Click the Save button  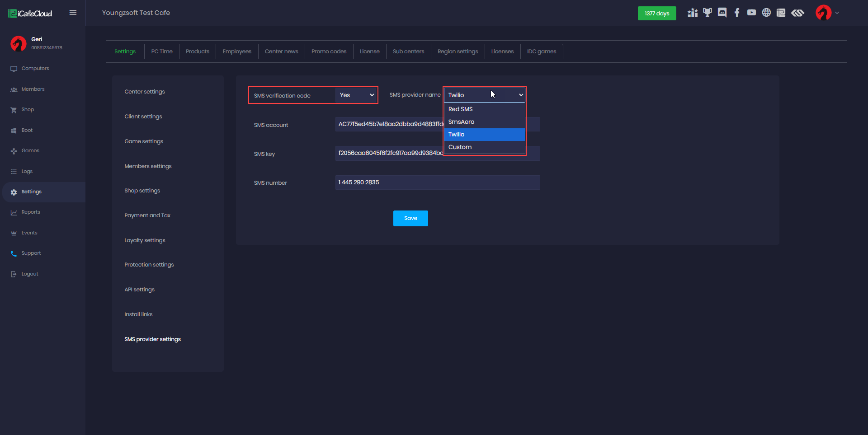point(410,218)
